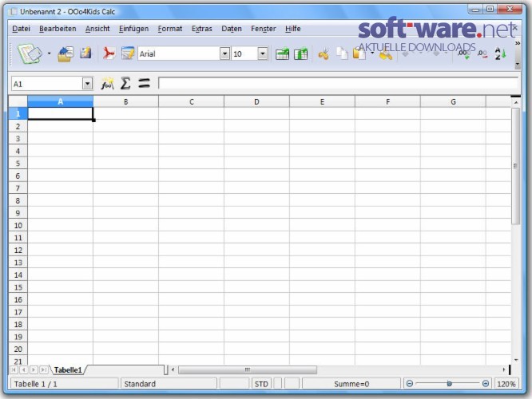Open the Datei menu
Screen dimensions: 532x399
21,29
